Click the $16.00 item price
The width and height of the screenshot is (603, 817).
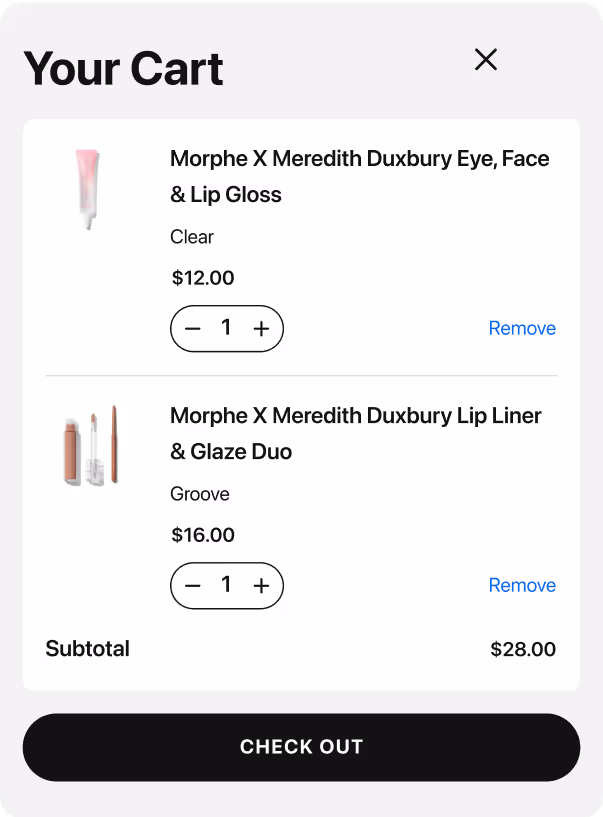click(x=203, y=535)
